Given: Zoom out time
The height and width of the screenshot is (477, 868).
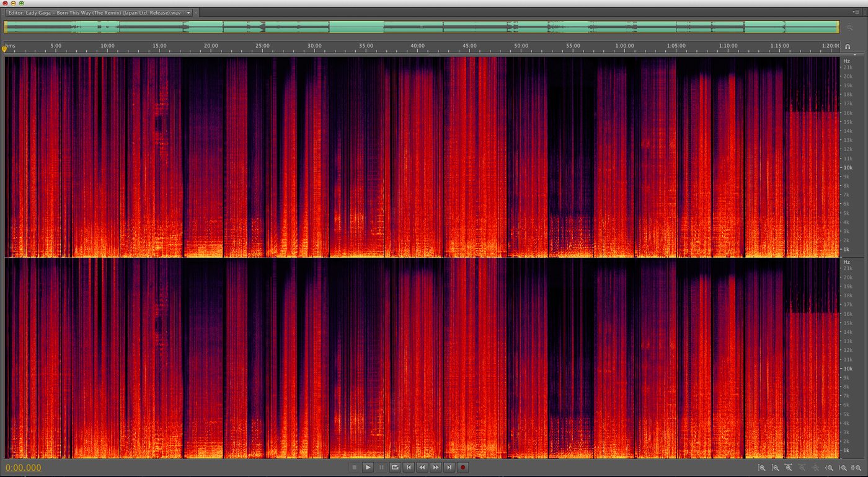Looking at the screenshot, I should pyautogui.click(x=802, y=468).
